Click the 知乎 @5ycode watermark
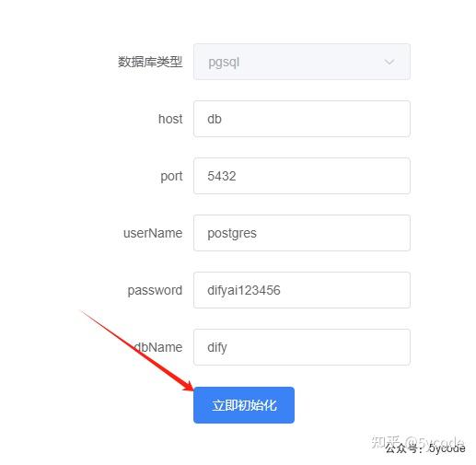 coord(417,442)
